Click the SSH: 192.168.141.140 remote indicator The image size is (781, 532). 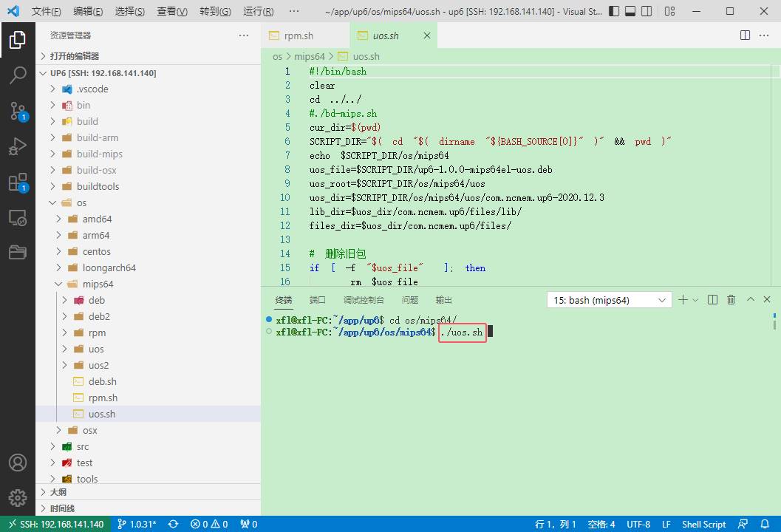(55, 524)
